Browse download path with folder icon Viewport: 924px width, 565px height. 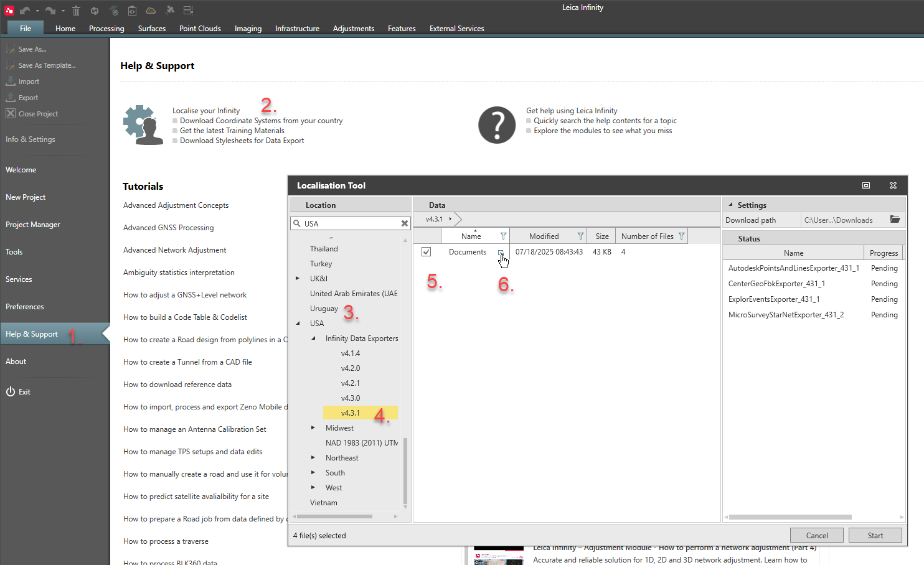click(x=895, y=220)
